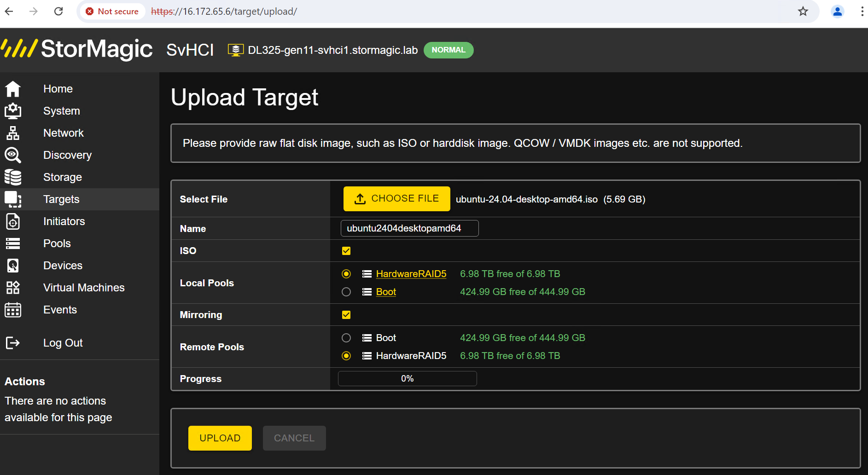Click the Targets label in sidebar
The height and width of the screenshot is (475, 868).
coord(61,199)
